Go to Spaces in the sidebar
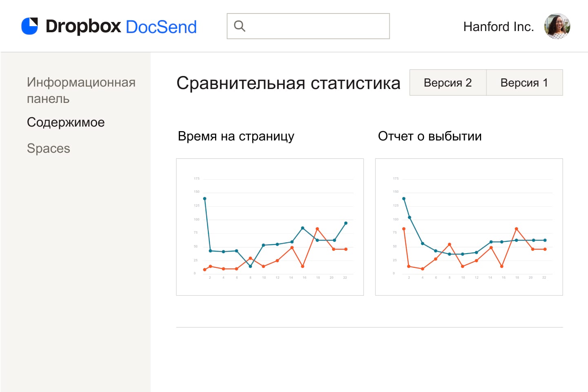 (49, 148)
